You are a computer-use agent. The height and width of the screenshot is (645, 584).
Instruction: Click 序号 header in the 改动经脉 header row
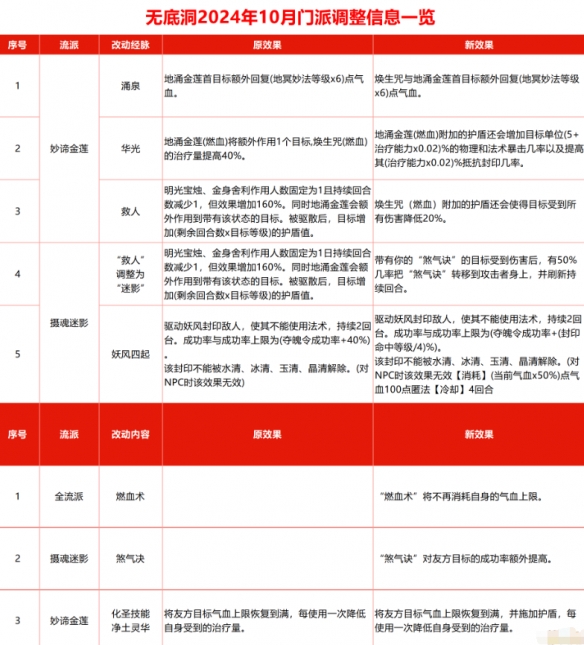(17, 45)
